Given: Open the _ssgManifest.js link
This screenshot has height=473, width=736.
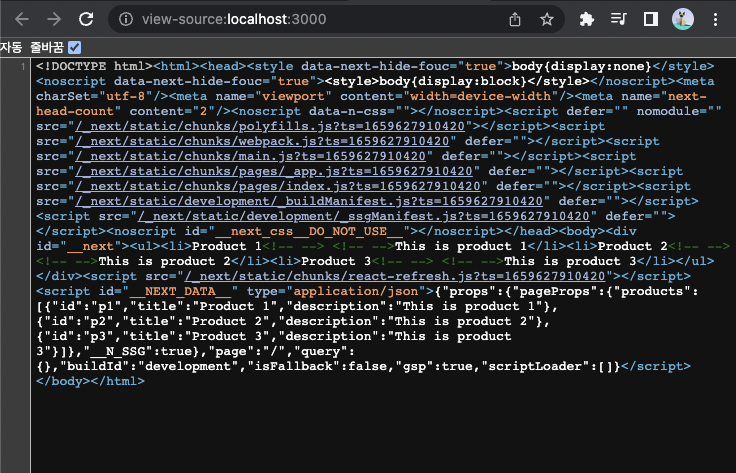Looking at the screenshot, I should [364, 216].
